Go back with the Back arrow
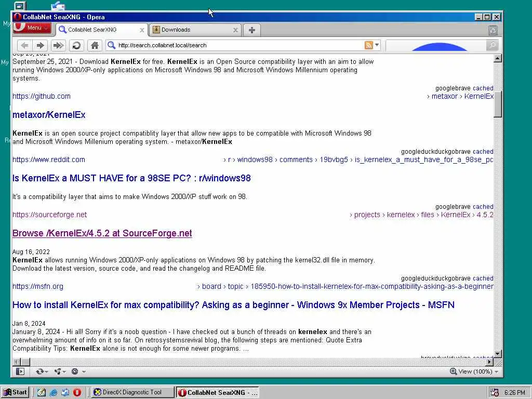The image size is (532, 399). (24, 45)
